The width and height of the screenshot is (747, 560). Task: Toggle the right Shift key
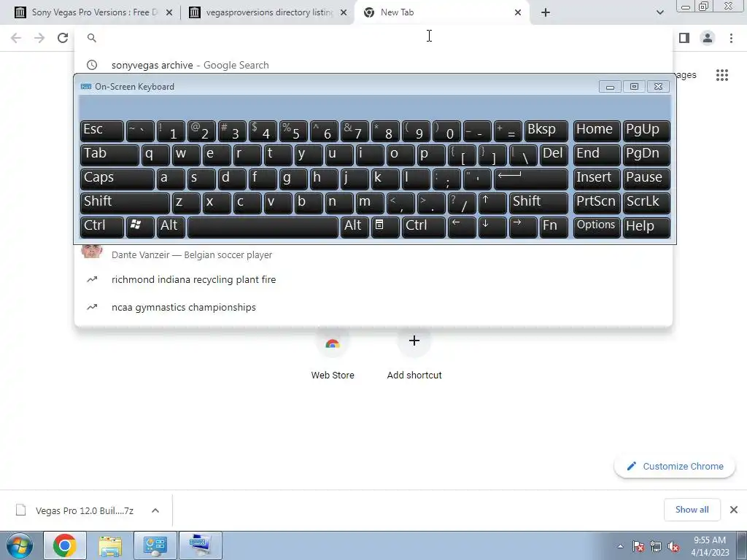click(538, 203)
